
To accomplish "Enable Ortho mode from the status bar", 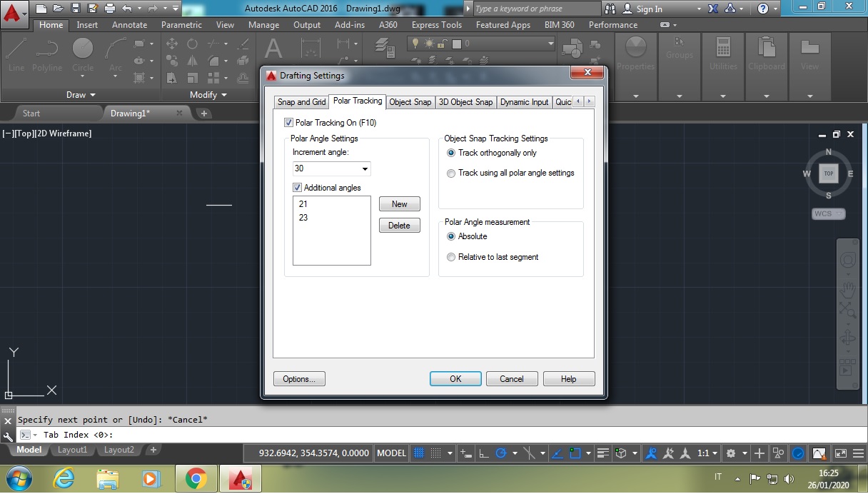I will [485, 453].
